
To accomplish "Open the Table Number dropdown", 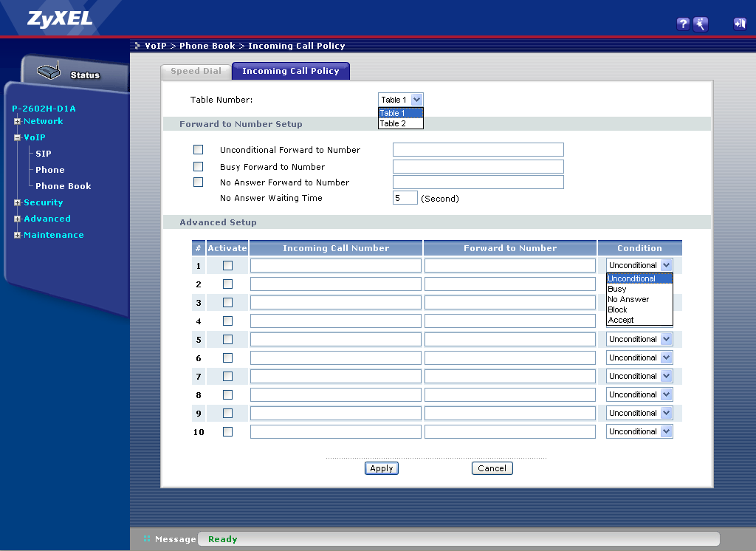I will pos(401,100).
